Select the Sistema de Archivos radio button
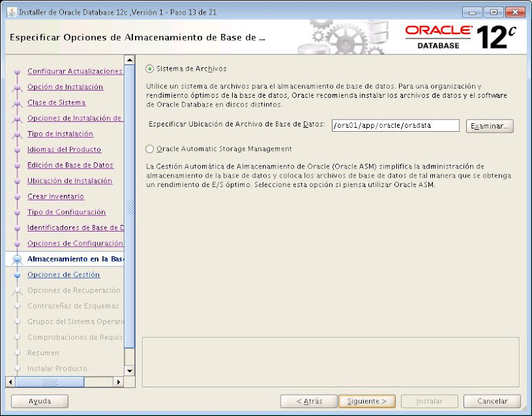Screen dimensions: 532x416 coord(149,69)
